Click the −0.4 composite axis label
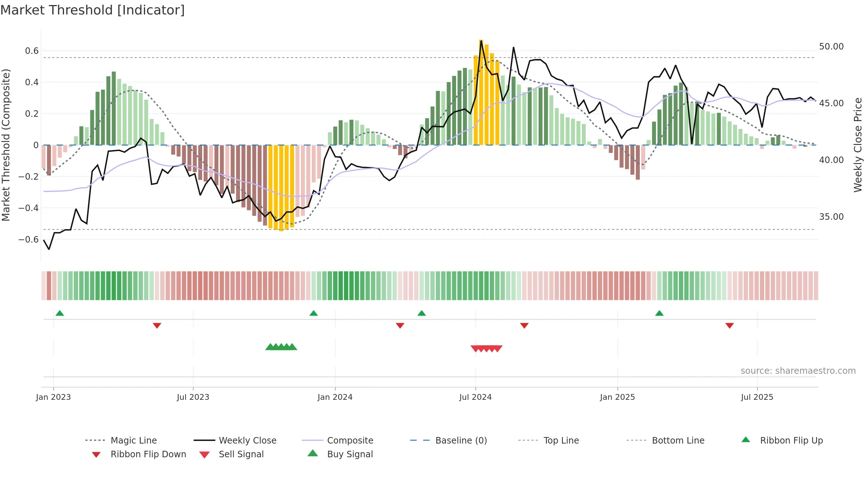 [x=29, y=208]
